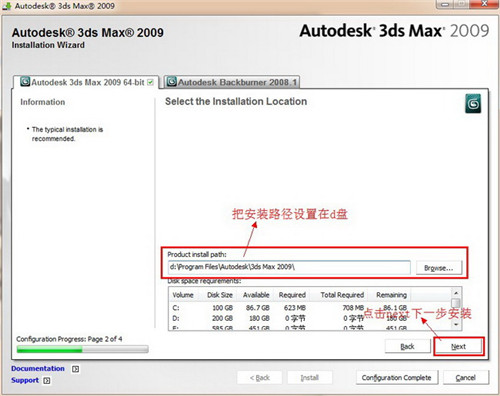Click the 3ds Max icon on first tab
500x396 pixels.
point(25,82)
